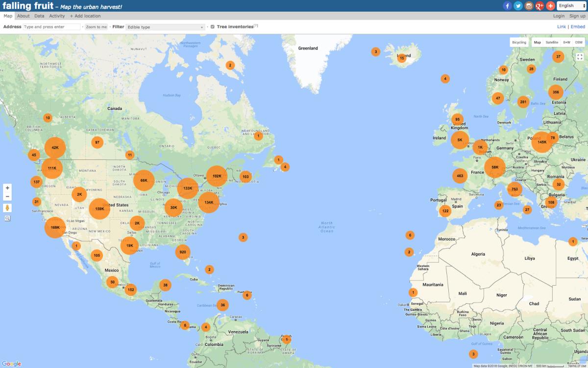
Task: Open the Twitter social icon
Action: point(518,6)
